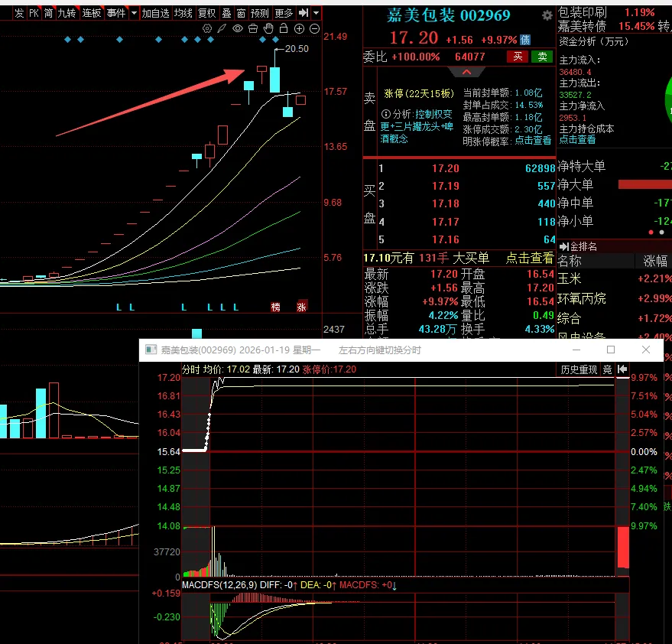This screenshot has width=672, height=644.
Task: Click the buy level 1 price 17.20
Action: 445,168
